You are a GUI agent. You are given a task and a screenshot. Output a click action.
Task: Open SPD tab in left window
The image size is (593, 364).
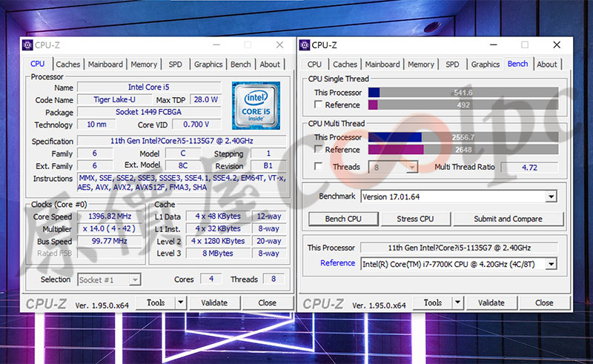tap(175, 64)
